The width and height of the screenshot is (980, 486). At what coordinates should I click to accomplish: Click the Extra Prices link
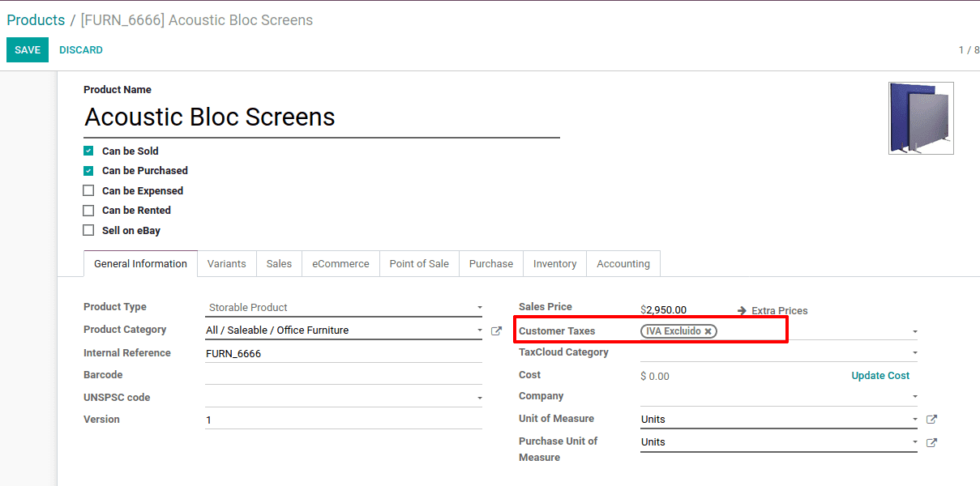coord(780,311)
